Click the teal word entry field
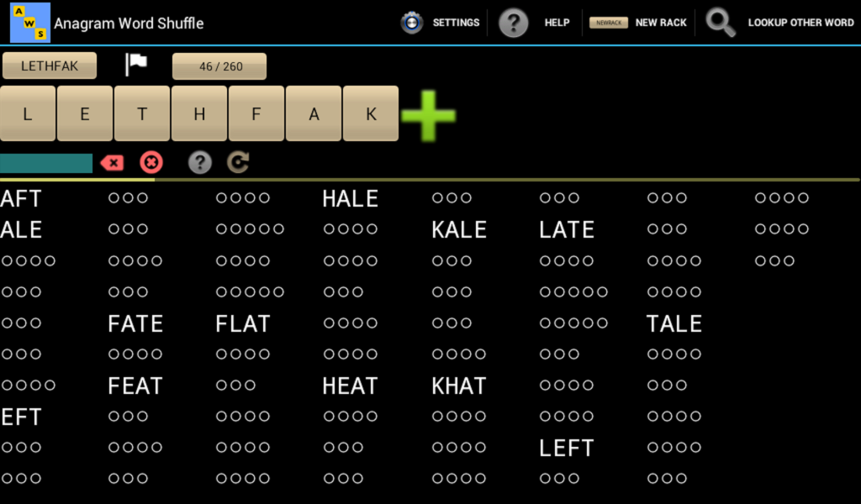 coord(46,163)
